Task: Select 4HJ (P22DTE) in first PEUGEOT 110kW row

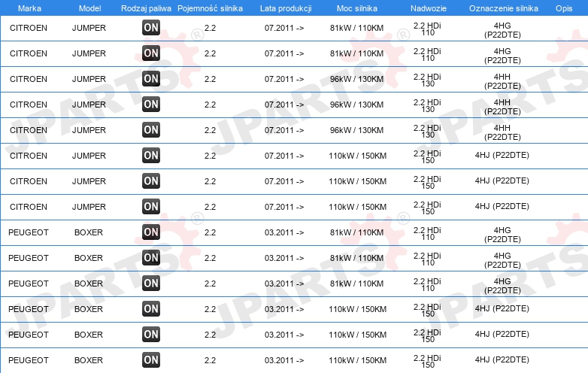Action: tap(502, 308)
